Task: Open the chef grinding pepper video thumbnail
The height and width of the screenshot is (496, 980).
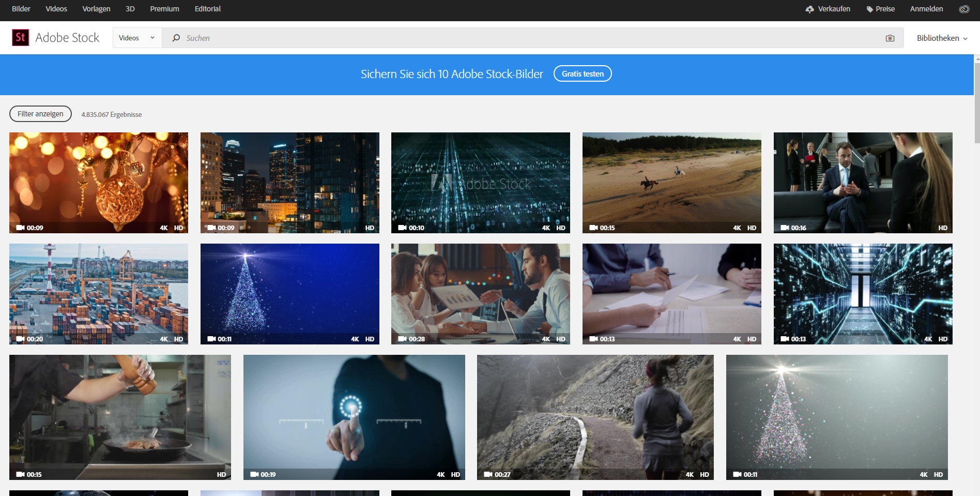Action: coord(120,417)
